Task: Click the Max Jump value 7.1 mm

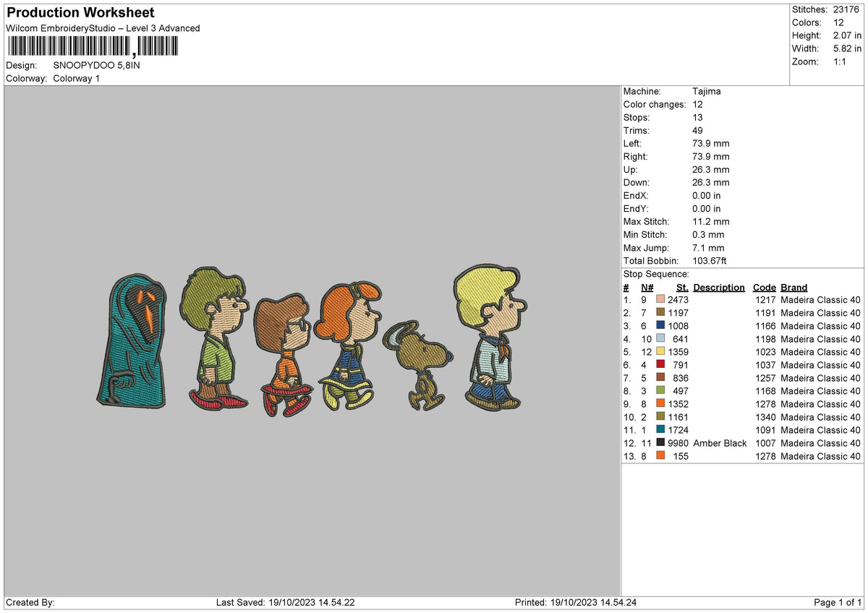Action: click(708, 247)
